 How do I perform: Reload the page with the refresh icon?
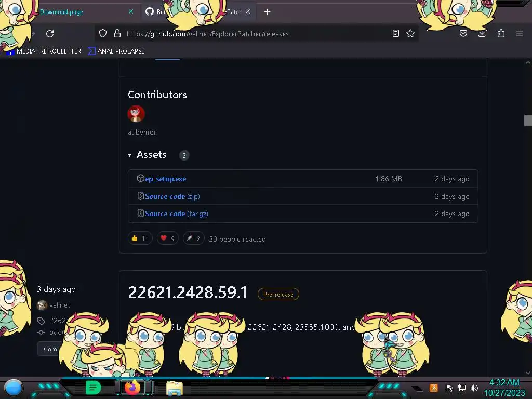click(50, 34)
